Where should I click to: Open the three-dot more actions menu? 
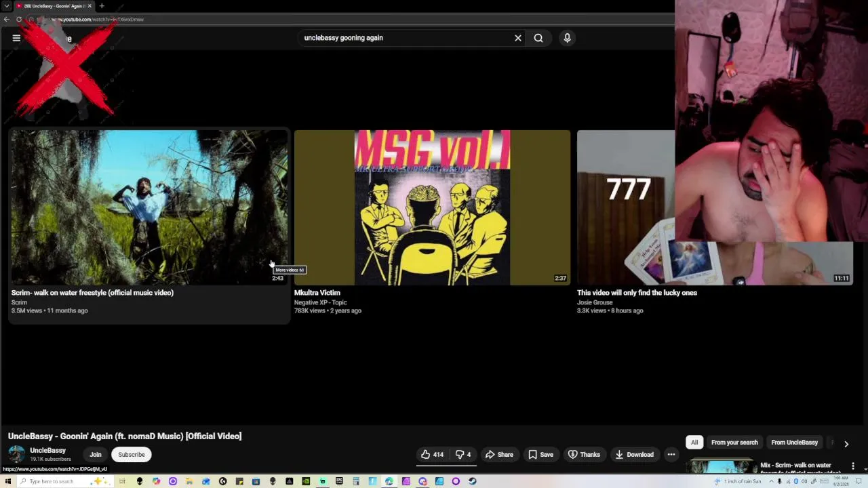(x=671, y=455)
